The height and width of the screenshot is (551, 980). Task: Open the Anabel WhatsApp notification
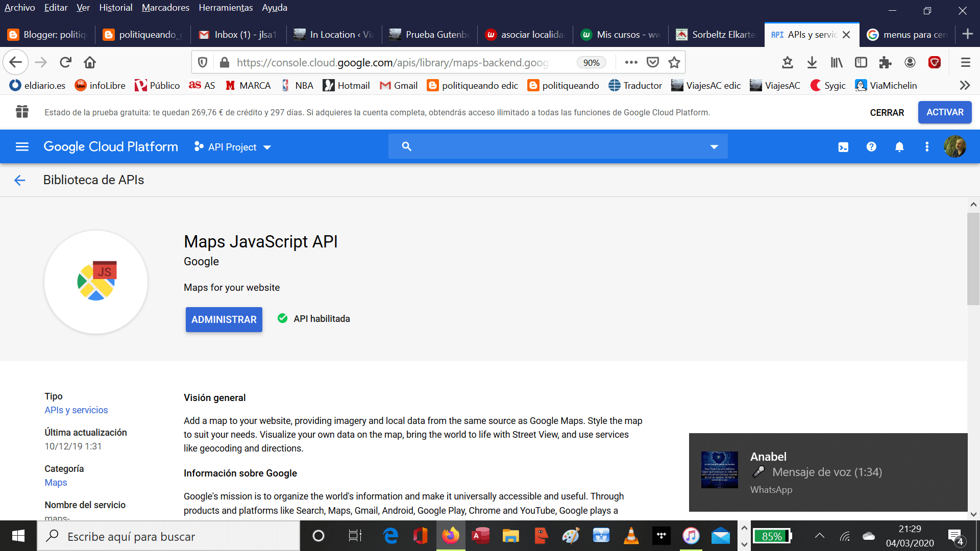[828, 472]
